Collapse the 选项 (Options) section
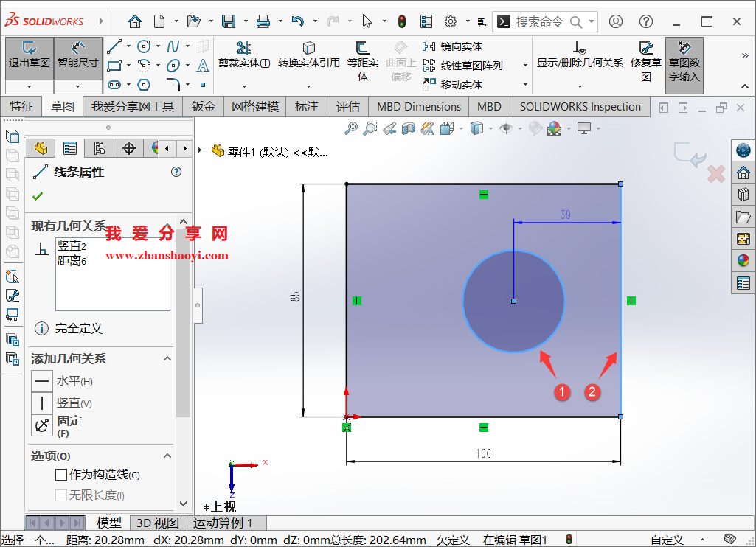This screenshot has height=547, width=756. (x=167, y=456)
